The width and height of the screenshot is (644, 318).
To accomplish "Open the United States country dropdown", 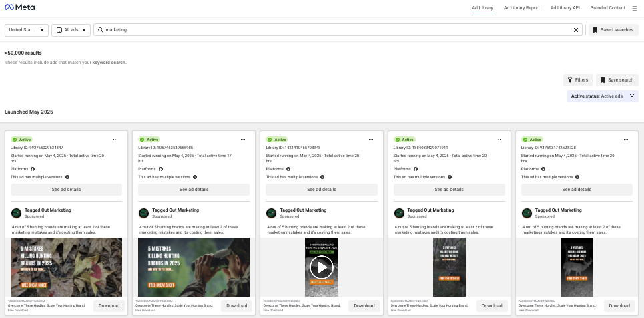I will 27,30.
